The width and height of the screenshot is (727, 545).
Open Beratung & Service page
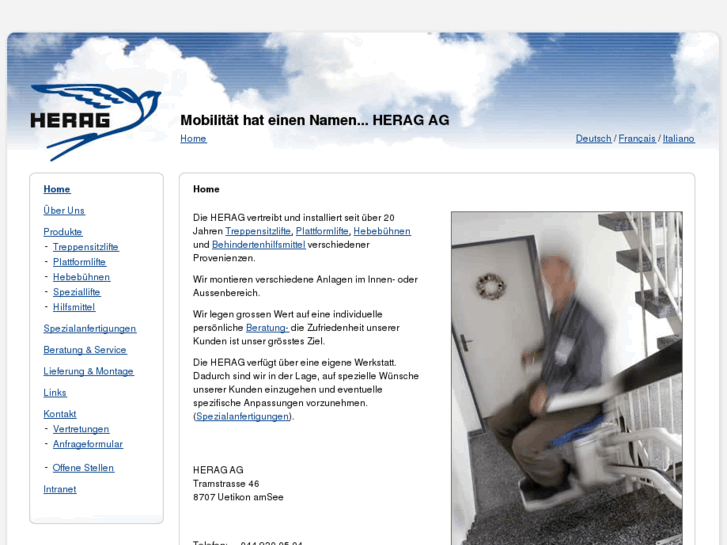pyautogui.click(x=85, y=350)
